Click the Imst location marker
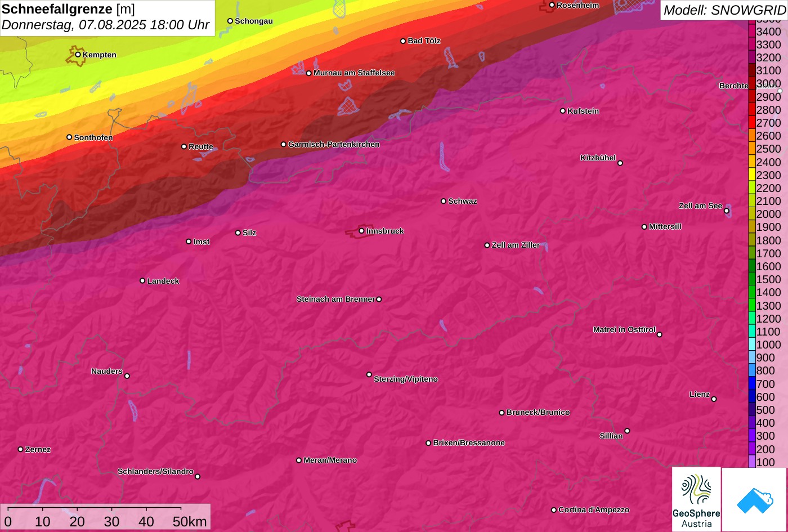Viewport: 788px width, 532px height. 189,242
